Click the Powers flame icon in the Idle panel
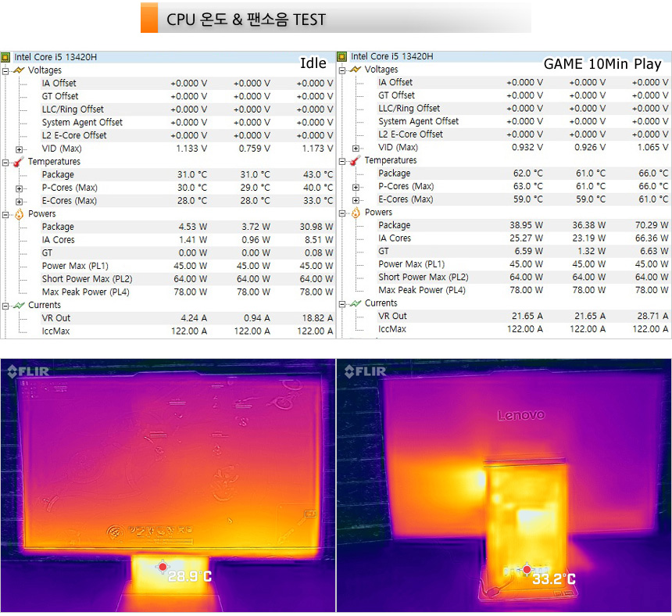672x616 pixels. tap(19, 214)
